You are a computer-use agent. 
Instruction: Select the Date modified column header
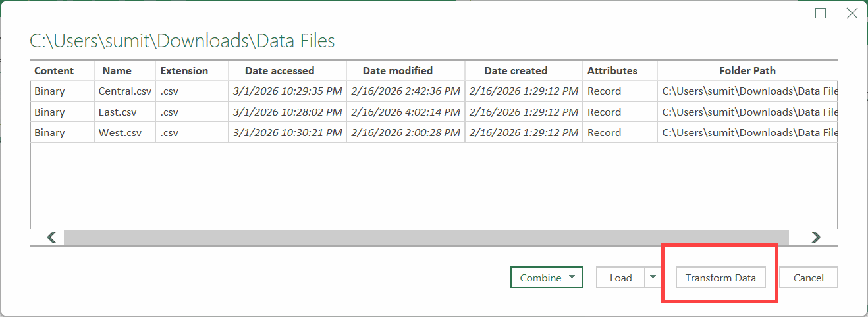406,70
